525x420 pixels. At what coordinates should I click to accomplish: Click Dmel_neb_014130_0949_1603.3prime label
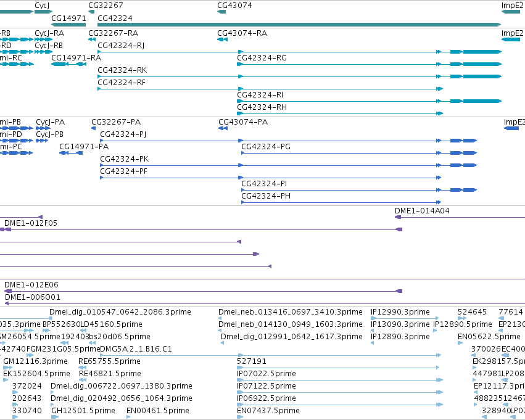pos(291,324)
